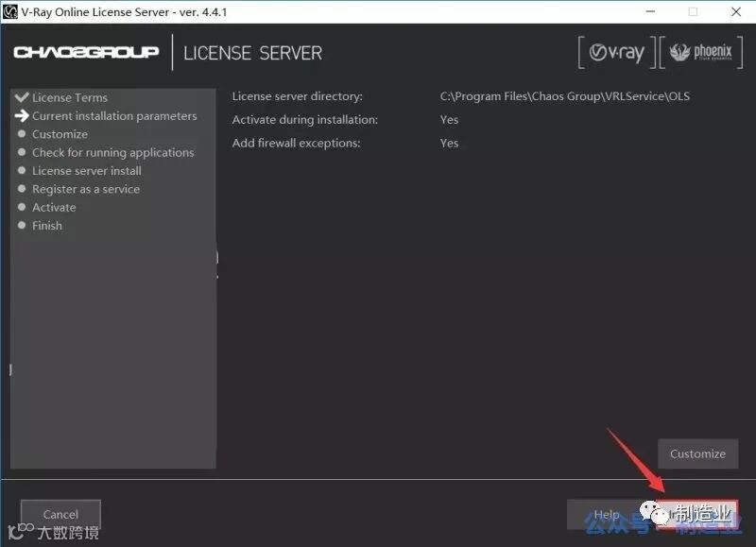Select the Finish step
The width and height of the screenshot is (756, 547).
pyautogui.click(x=47, y=226)
